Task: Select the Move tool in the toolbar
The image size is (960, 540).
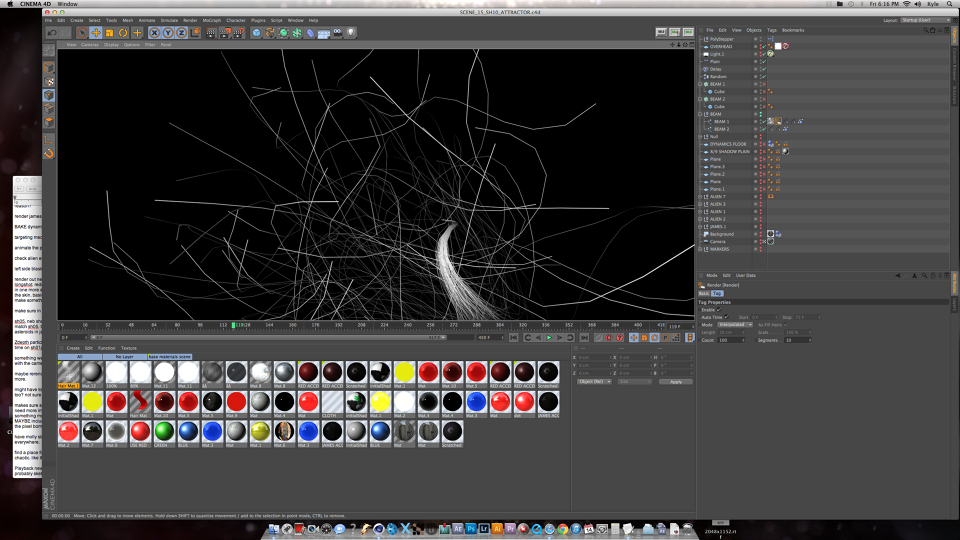Action: tap(96, 33)
